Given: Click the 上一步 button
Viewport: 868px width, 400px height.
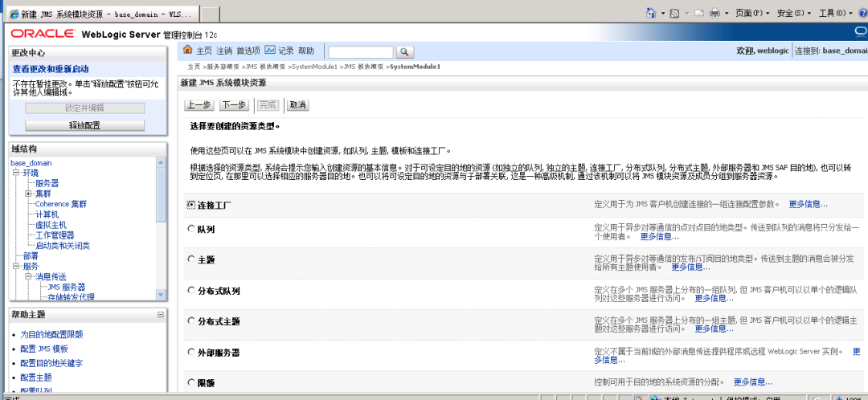Looking at the screenshot, I should 199,105.
